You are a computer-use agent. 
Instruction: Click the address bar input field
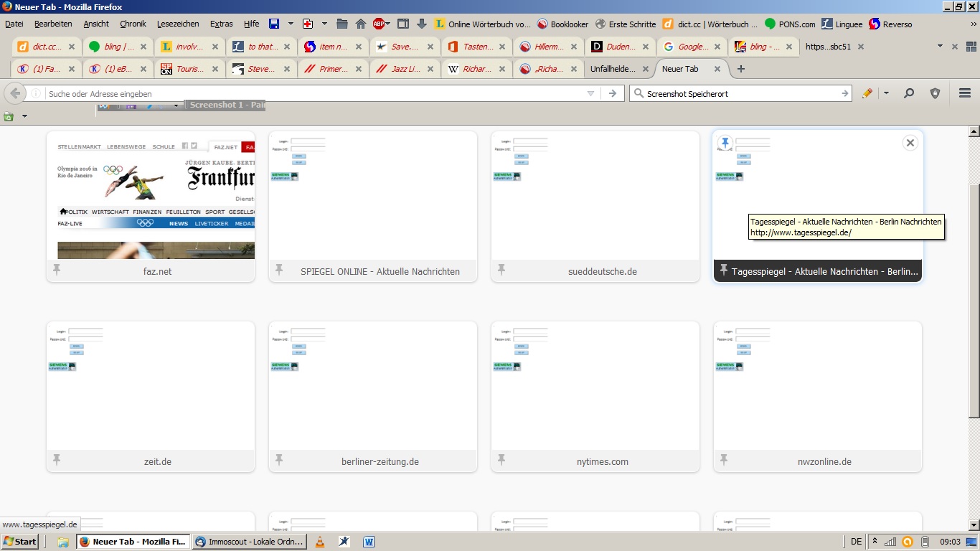coord(316,93)
